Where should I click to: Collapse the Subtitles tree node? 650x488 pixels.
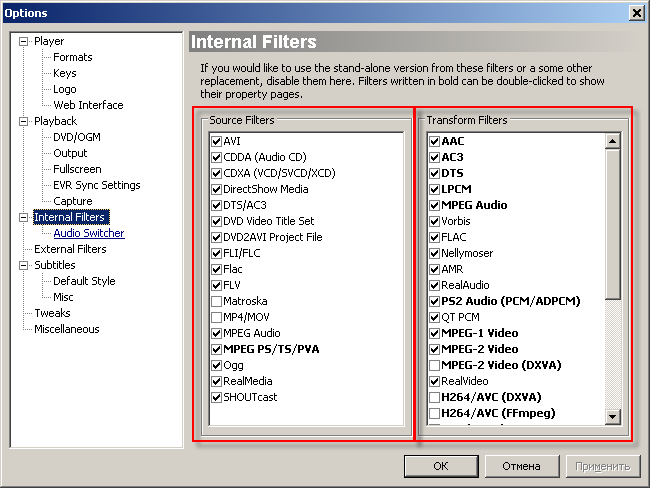(x=24, y=265)
